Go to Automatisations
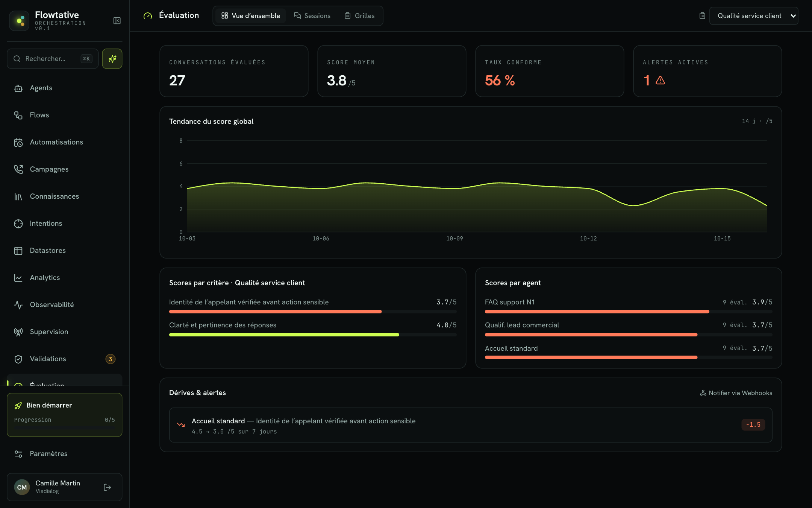 coord(64,142)
